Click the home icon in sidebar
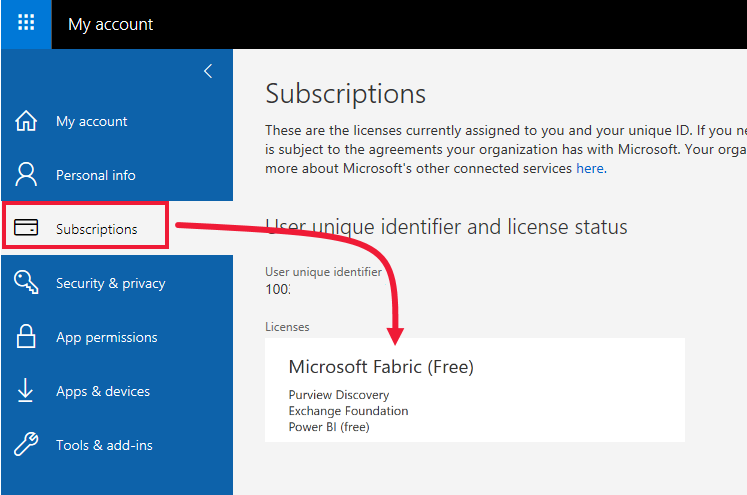The height and width of the screenshot is (495, 747). tap(26, 121)
